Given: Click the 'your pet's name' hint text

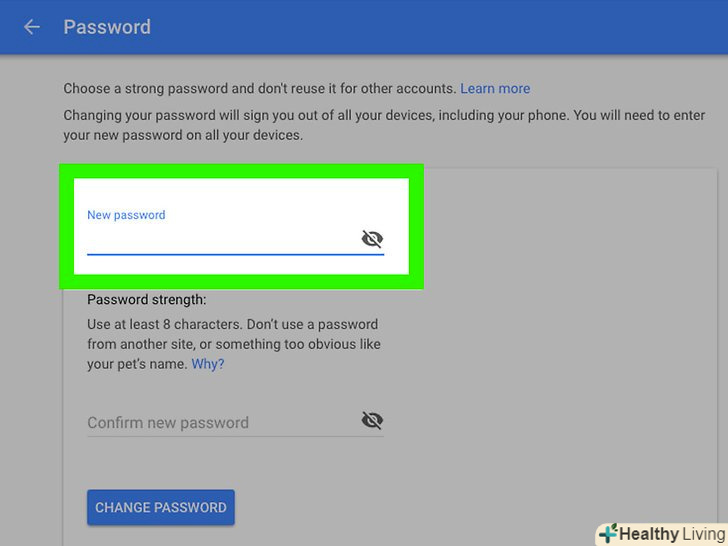Looking at the screenshot, I should pos(137,364).
